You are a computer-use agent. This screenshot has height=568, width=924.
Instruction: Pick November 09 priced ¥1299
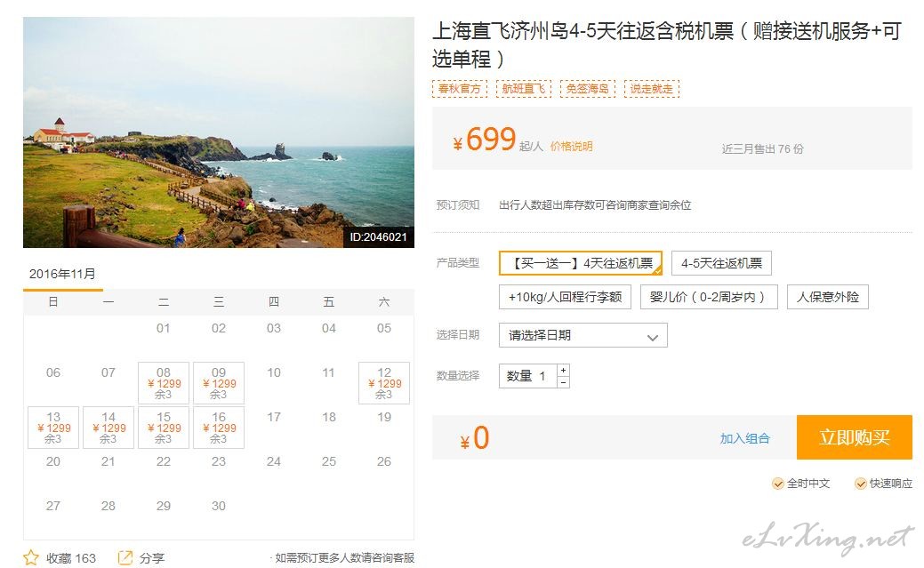(x=219, y=383)
